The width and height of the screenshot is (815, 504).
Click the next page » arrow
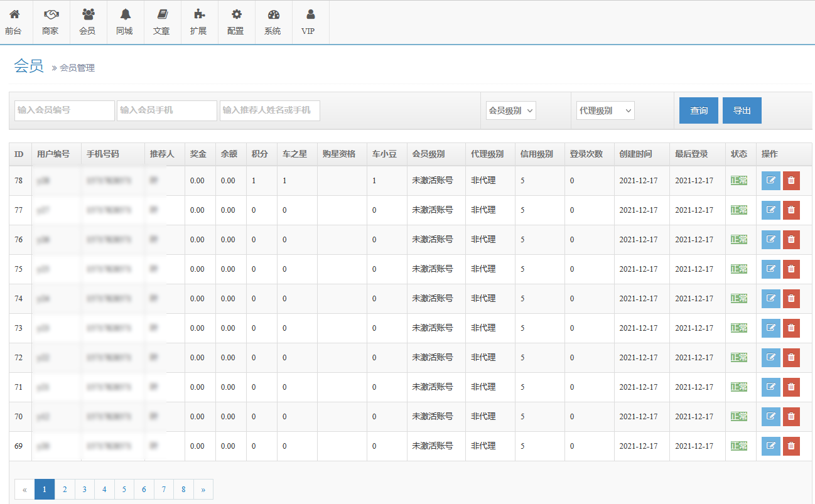point(203,490)
